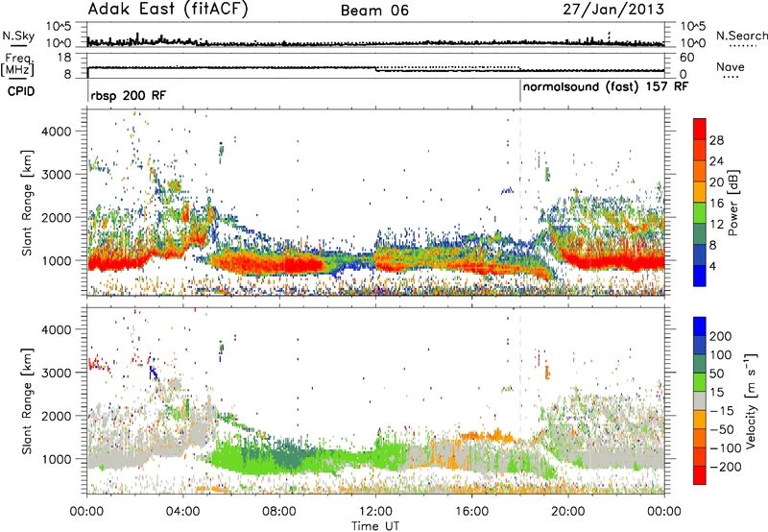Click the 'Nave' legend label
The height and width of the screenshot is (532, 768).
[731, 67]
